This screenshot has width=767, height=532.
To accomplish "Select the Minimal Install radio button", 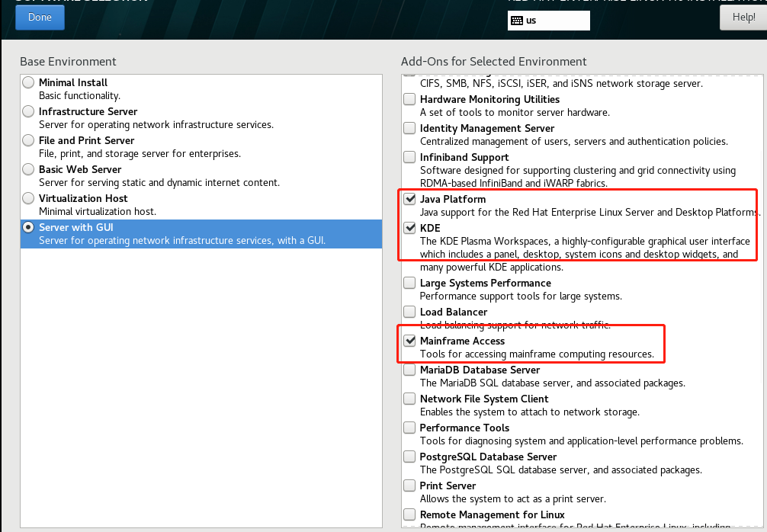I will 28,82.
